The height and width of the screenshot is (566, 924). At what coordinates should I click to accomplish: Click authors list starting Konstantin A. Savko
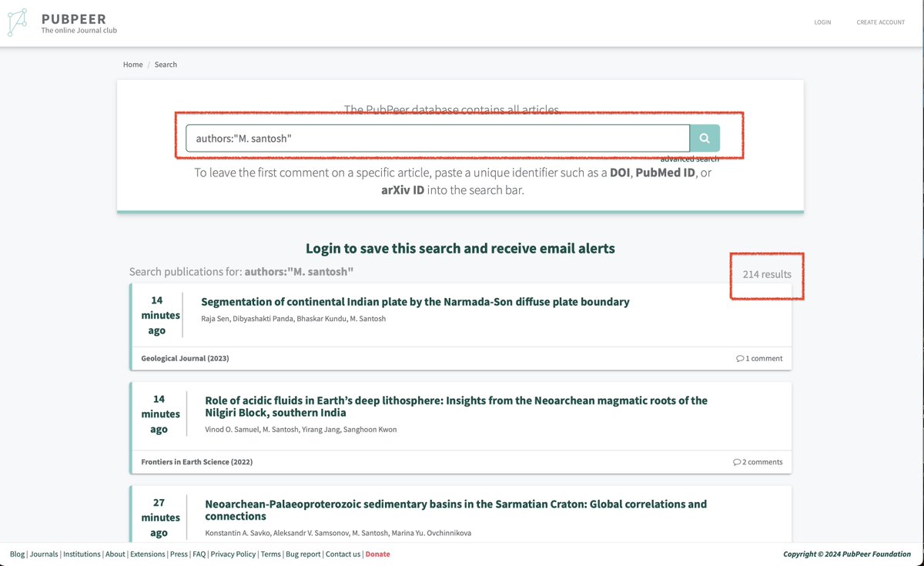click(338, 533)
